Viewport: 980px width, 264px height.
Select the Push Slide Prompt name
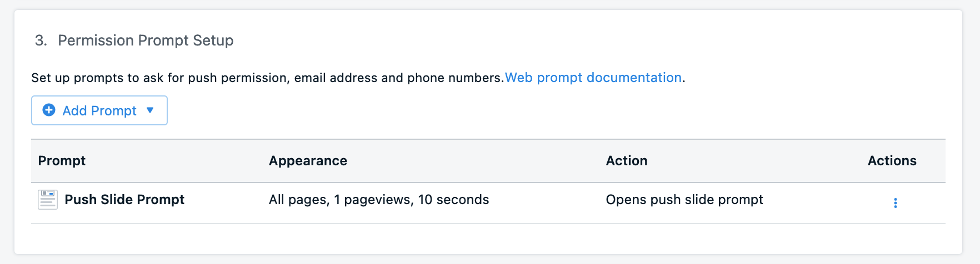click(x=124, y=200)
